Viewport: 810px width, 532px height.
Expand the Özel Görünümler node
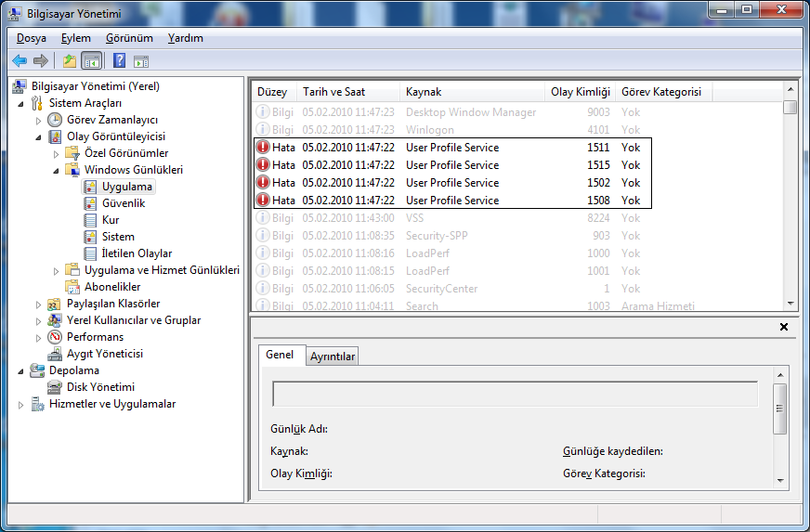pos(57,154)
